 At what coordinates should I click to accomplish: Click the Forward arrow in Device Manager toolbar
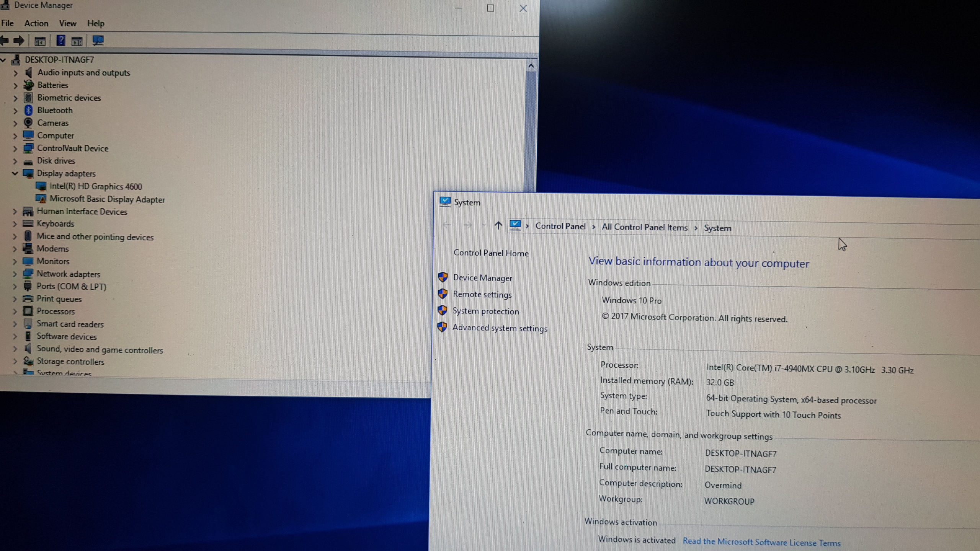(19, 40)
